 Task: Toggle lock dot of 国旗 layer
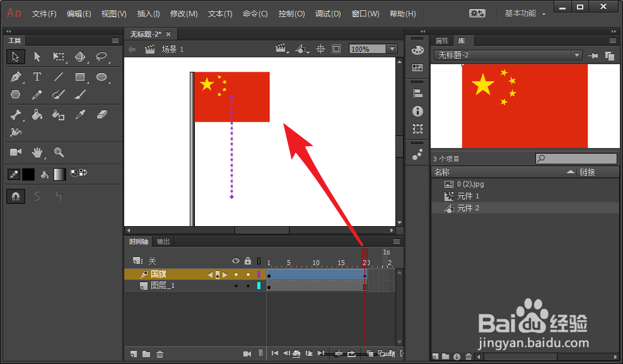[248, 275]
